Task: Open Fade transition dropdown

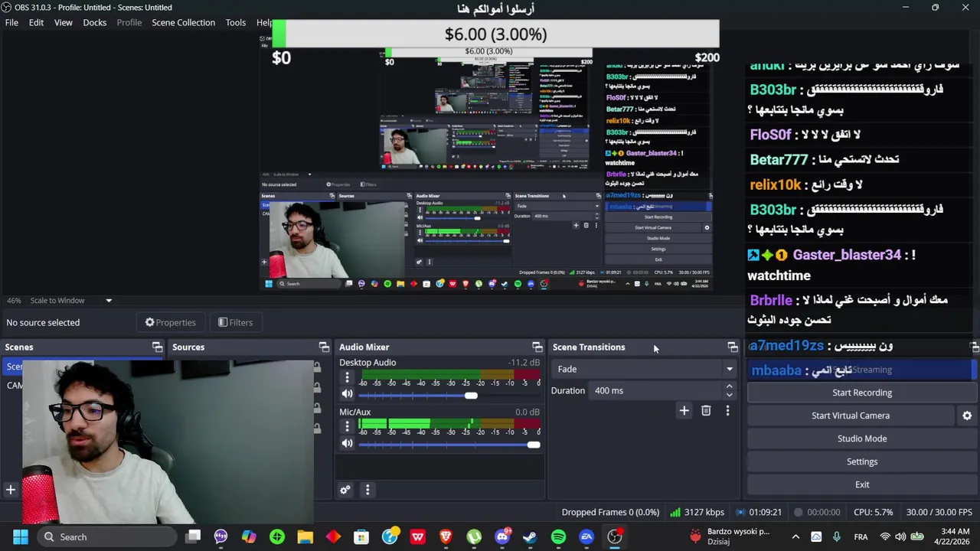Action: pos(644,369)
